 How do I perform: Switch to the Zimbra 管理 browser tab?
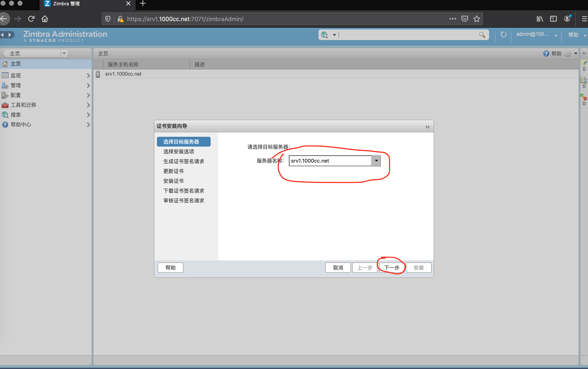(x=87, y=4)
